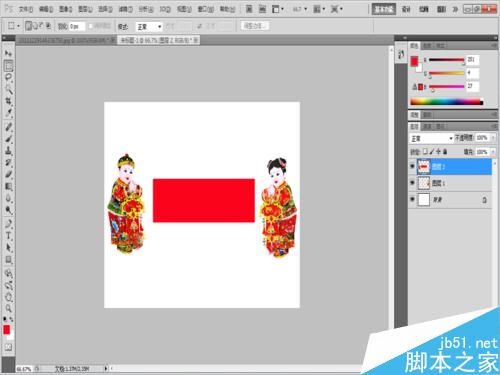
Task: Open the Image menu
Action: click(x=65, y=9)
